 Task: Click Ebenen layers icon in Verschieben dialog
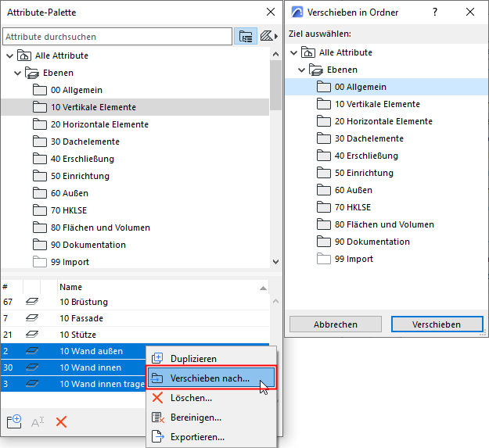tap(316, 70)
